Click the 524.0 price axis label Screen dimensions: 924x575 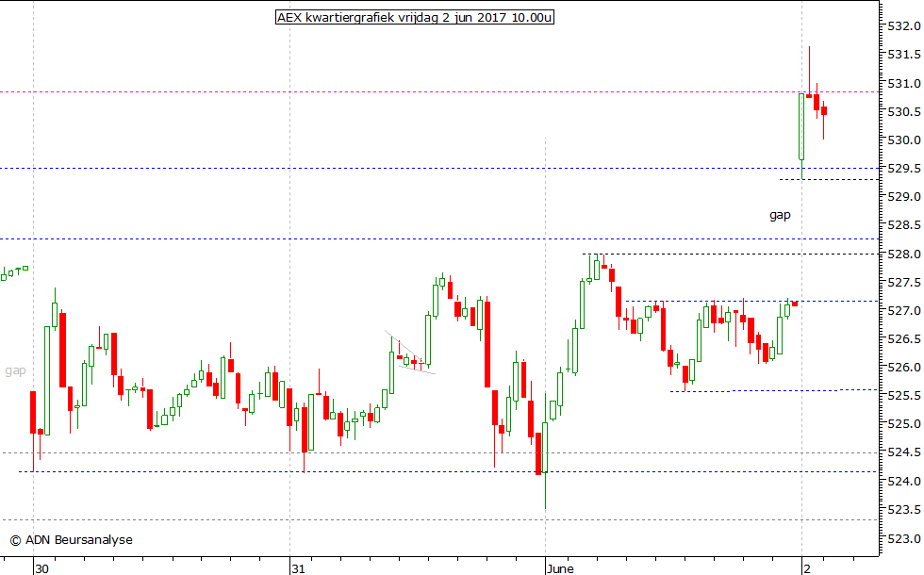(x=904, y=482)
